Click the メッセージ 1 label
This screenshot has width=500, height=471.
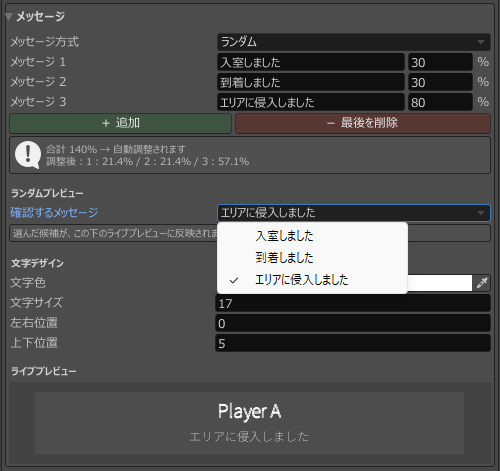pos(38,62)
